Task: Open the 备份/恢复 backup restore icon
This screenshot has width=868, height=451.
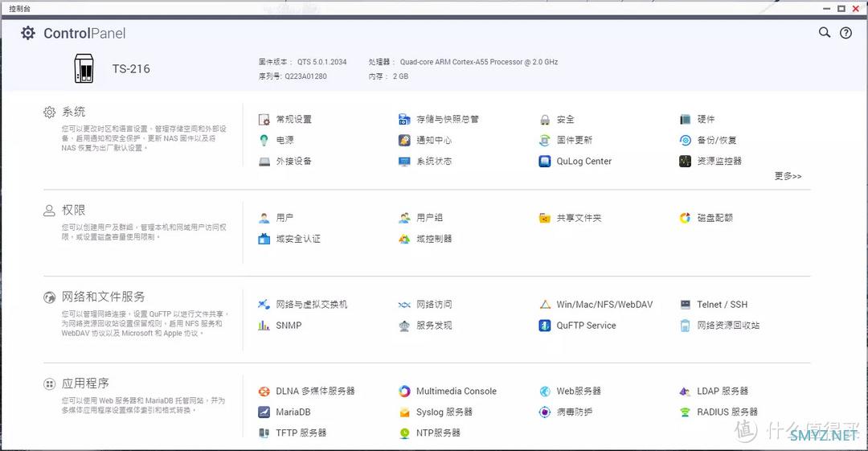Action: pyautogui.click(x=685, y=140)
